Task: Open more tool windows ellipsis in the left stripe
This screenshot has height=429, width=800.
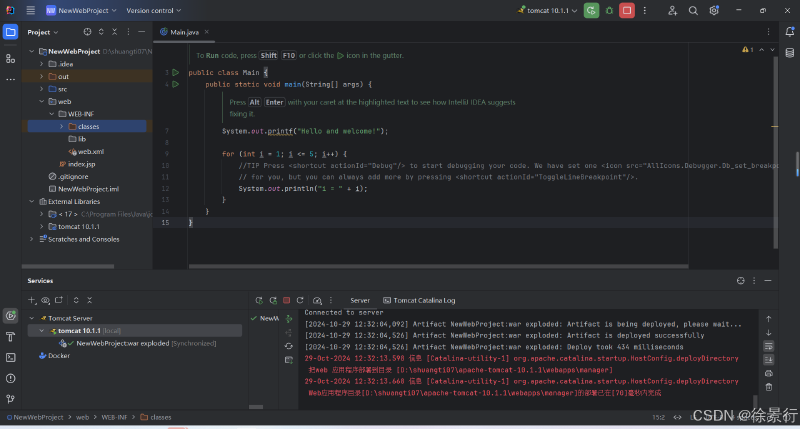Action: pos(10,80)
